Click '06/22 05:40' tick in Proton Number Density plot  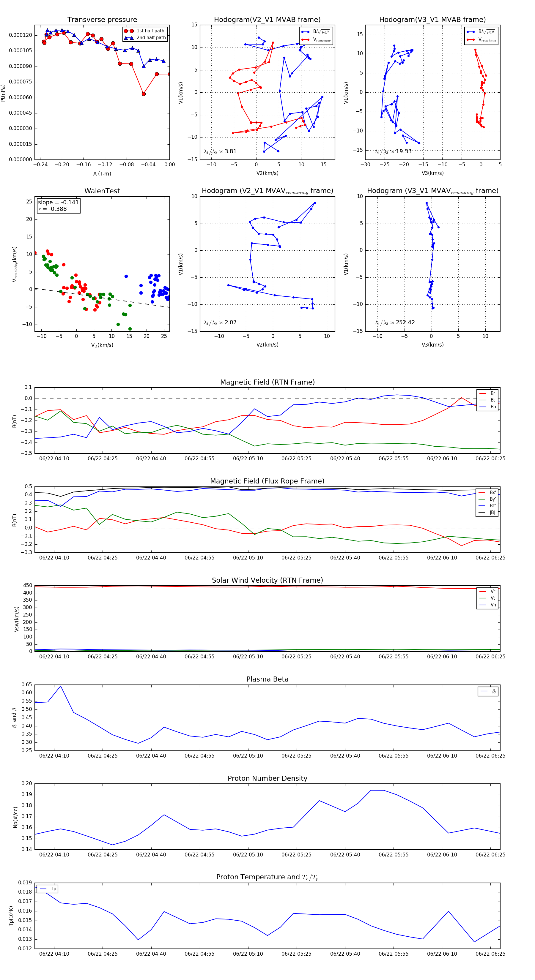[345, 855]
